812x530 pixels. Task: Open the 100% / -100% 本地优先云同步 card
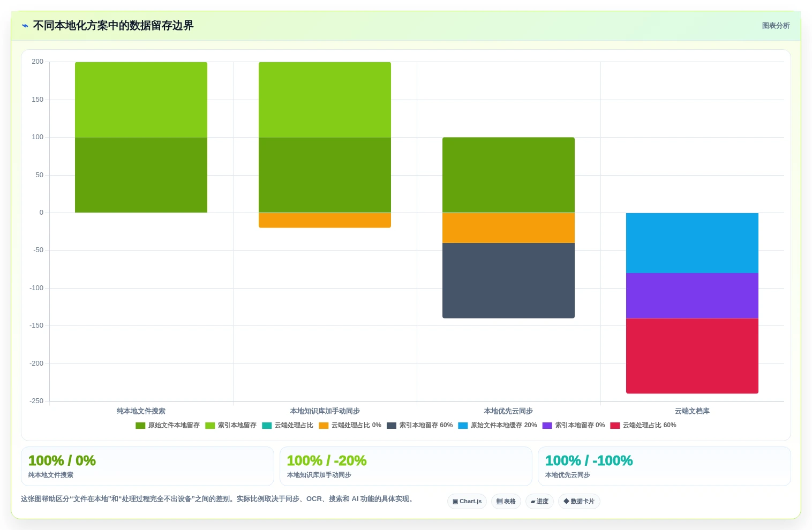(x=664, y=466)
